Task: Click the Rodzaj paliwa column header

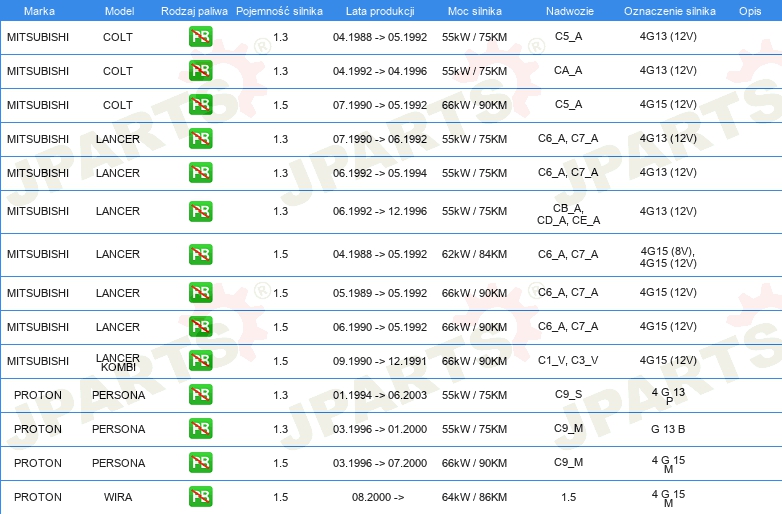Action: pyautogui.click(x=194, y=11)
